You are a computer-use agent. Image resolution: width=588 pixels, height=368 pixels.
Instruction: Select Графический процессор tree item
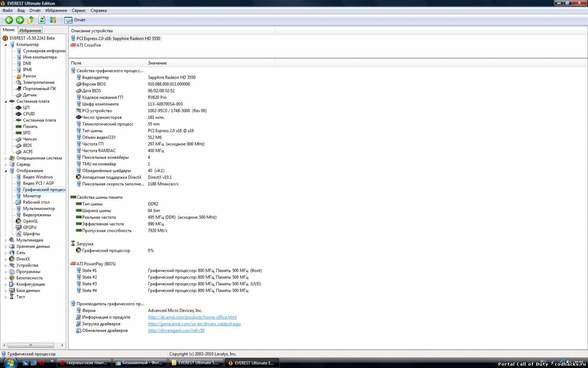(44, 190)
